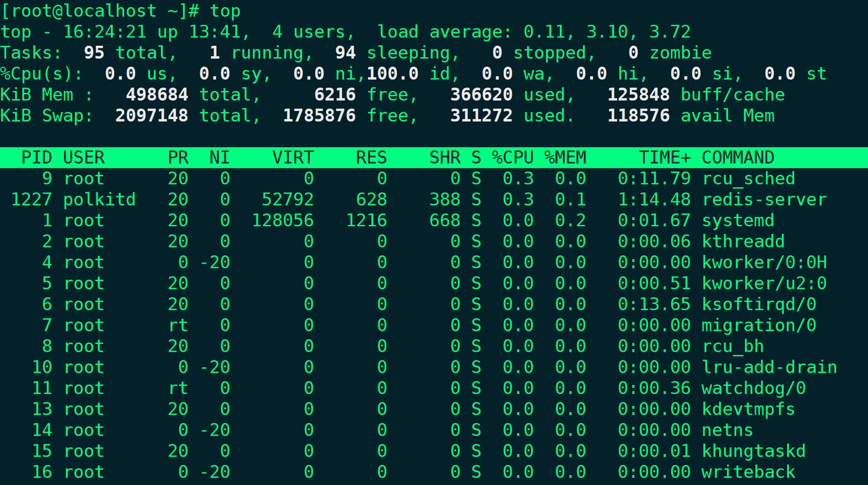This screenshot has height=485, width=868.
Task: Select the "khungtaskd" command name
Action: [754, 451]
